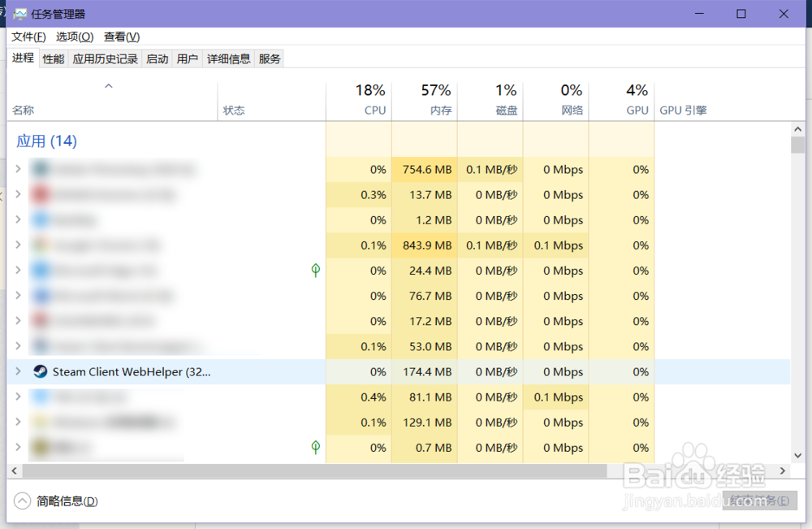Screen dimensions: 812x529
Task: Click the horizontal scrollbar right arrow
Action: pyautogui.click(x=783, y=470)
